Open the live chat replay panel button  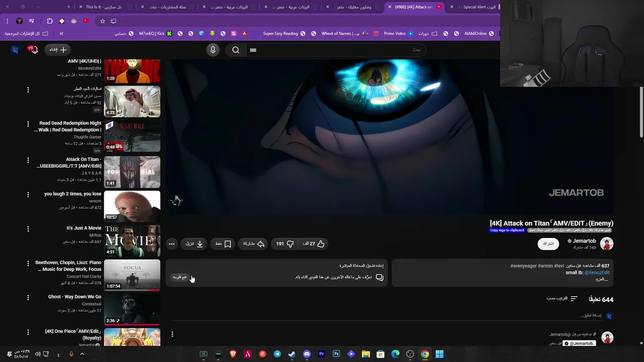180,278
